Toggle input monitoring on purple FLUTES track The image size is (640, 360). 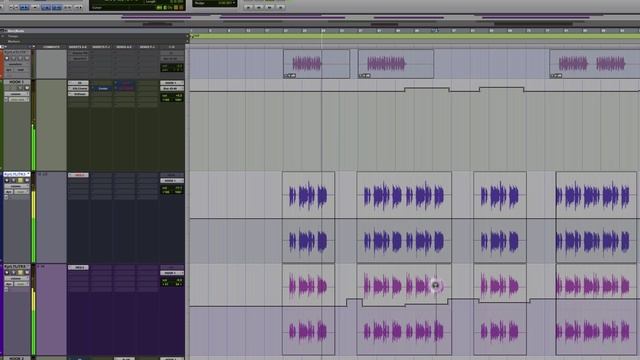[x=13, y=273]
